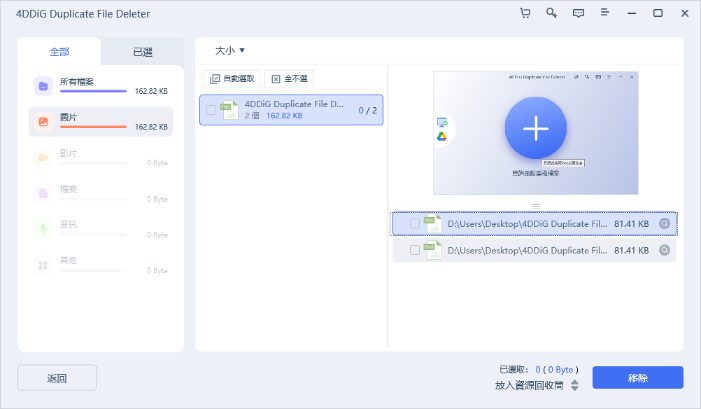The width and height of the screenshot is (701, 409).
Task: Click the first file's magnifier locate icon
Action: [x=665, y=223]
